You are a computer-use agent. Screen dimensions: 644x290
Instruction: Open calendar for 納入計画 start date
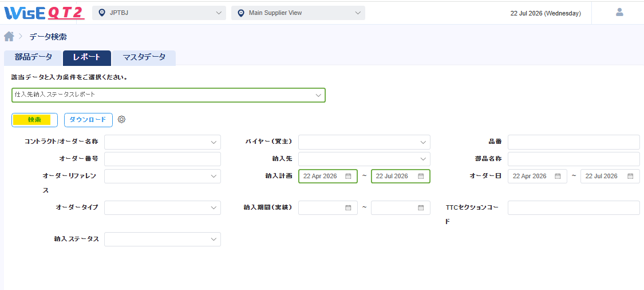tap(348, 176)
